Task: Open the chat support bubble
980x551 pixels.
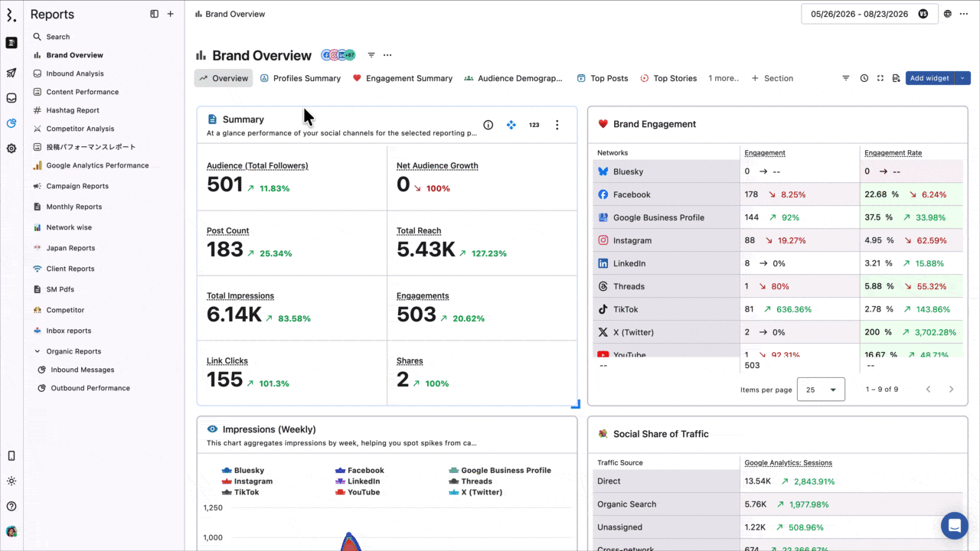Action: click(x=955, y=526)
